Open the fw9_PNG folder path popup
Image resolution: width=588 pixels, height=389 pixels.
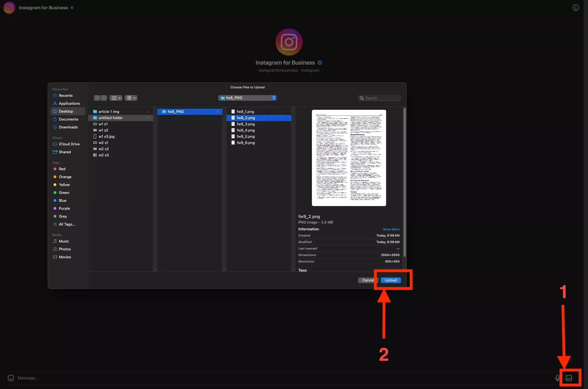pos(247,98)
